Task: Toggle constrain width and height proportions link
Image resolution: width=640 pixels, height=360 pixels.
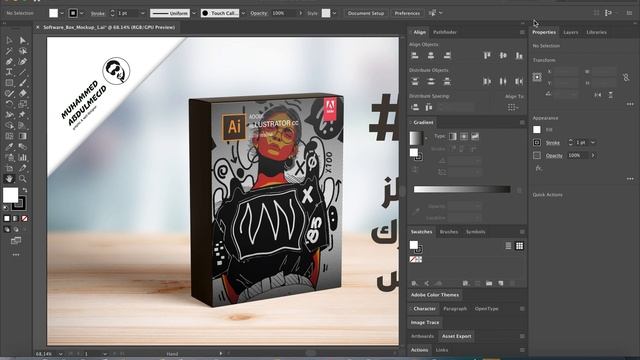Action: 626,77
